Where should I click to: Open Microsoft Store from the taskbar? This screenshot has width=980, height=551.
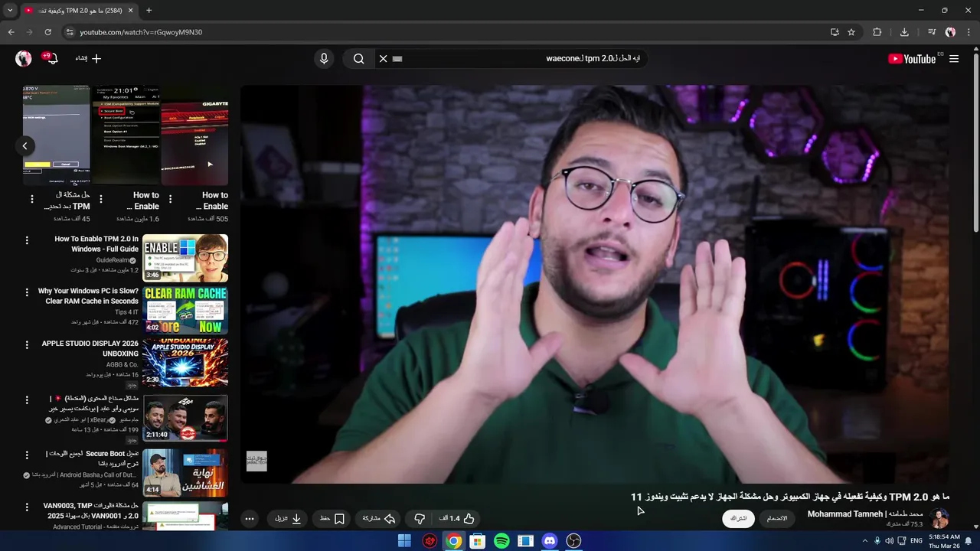pos(477,541)
